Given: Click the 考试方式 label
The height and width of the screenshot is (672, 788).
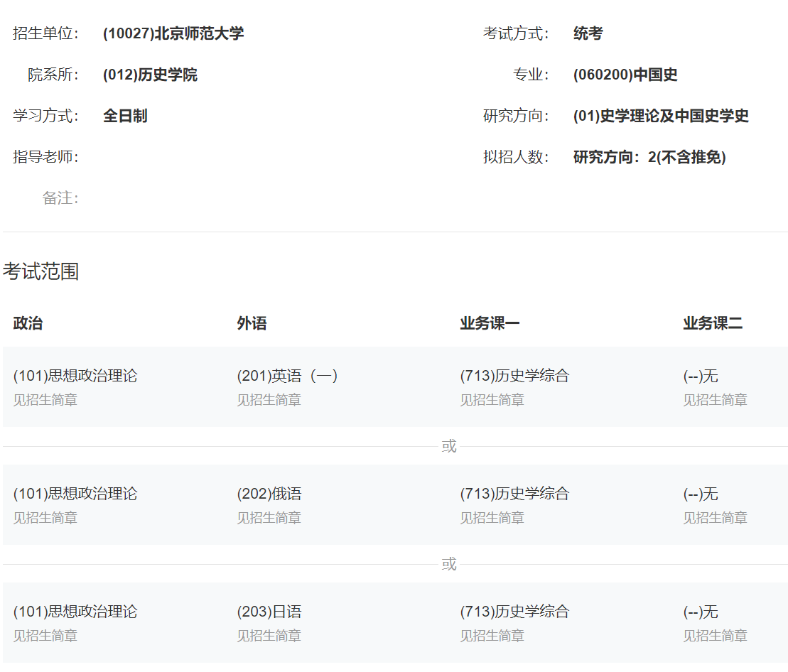Looking at the screenshot, I should [x=516, y=33].
